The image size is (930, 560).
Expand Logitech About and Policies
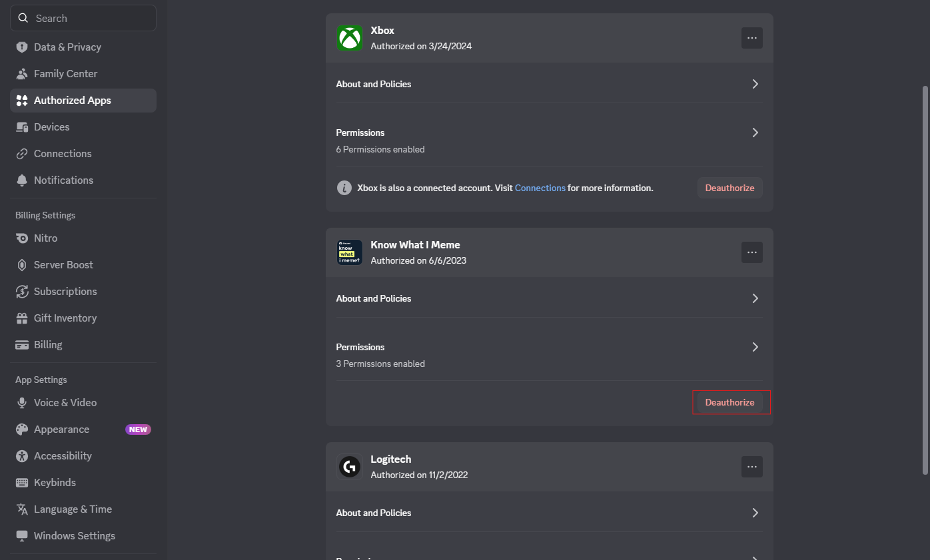[x=550, y=513]
